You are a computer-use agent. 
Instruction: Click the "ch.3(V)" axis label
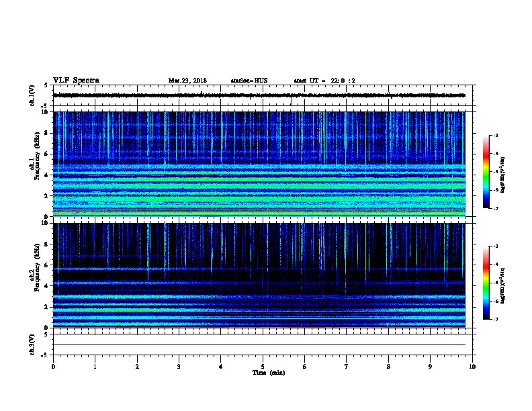coord(32,345)
